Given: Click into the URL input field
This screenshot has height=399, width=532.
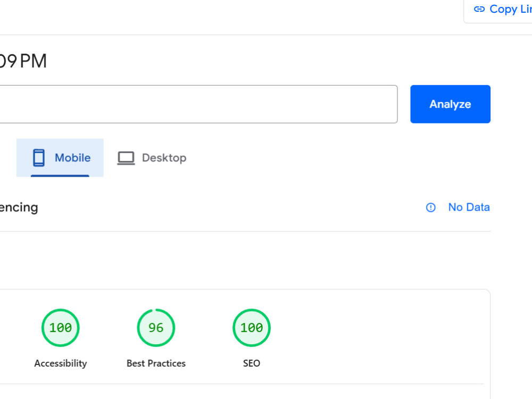Looking at the screenshot, I should pos(198,104).
